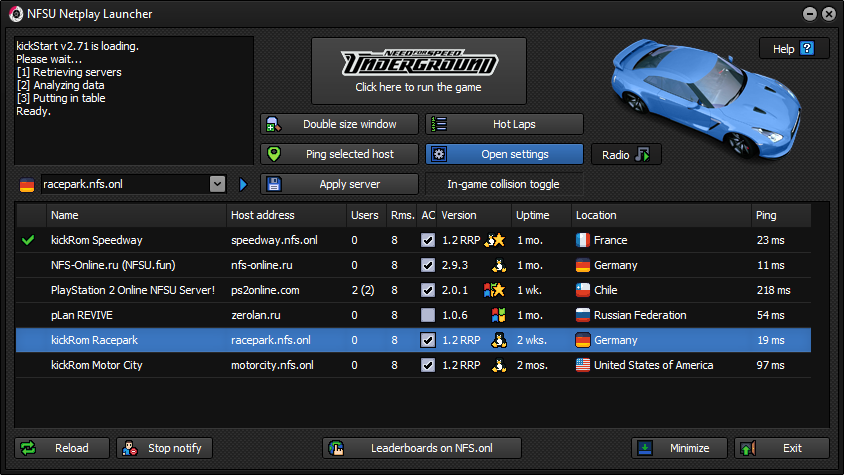Toggle AC checkbox for kickRom Motor City

click(x=428, y=365)
